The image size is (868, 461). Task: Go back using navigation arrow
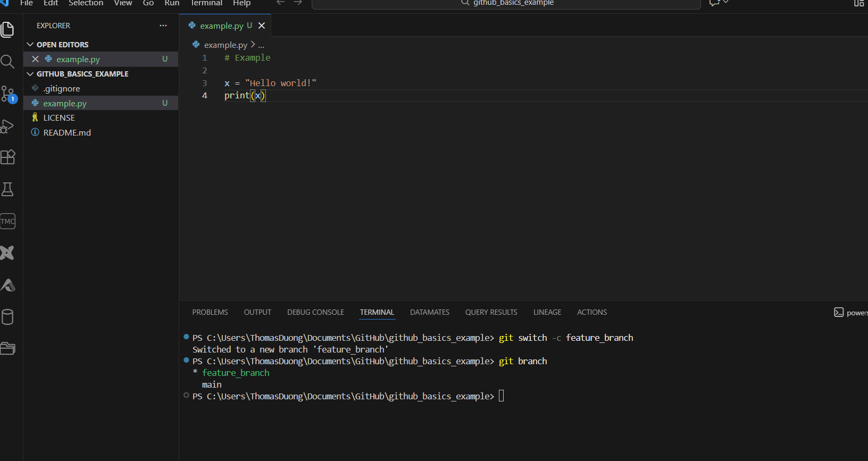click(281, 3)
